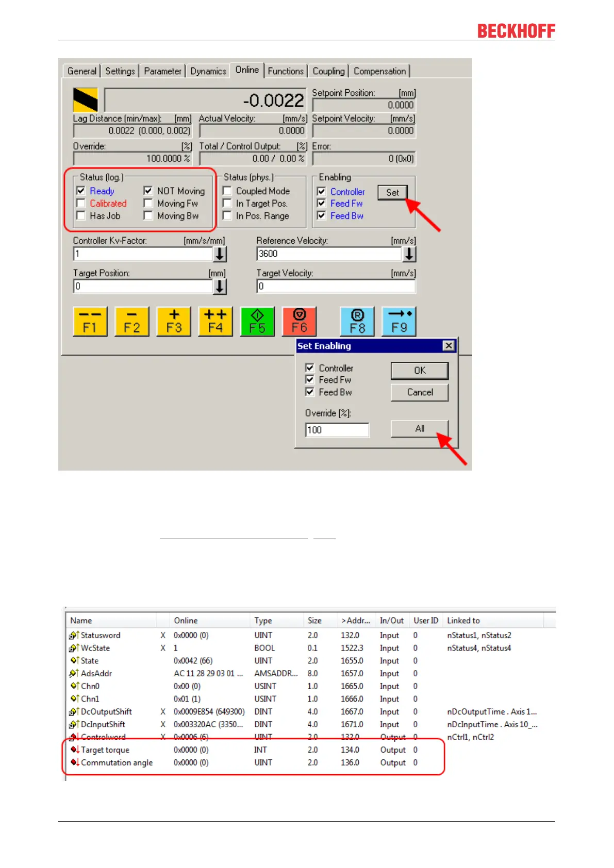Cancel the Set Enabling dialog
The image size is (614, 868).
420,392
